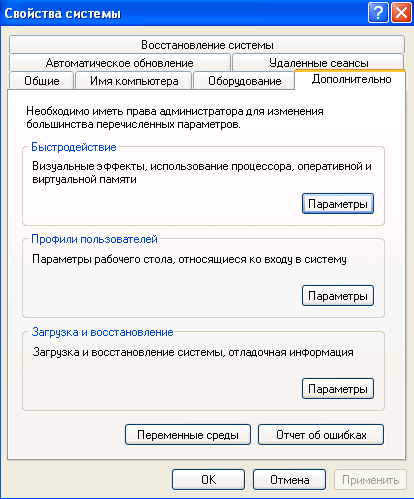Screen dimensions: 414x499
Task: Click the Параметры рабочего стола description
Action: [189, 259]
